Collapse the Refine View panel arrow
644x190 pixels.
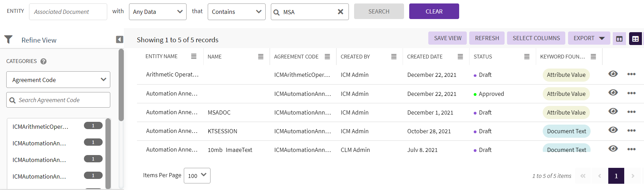[x=119, y=39]
